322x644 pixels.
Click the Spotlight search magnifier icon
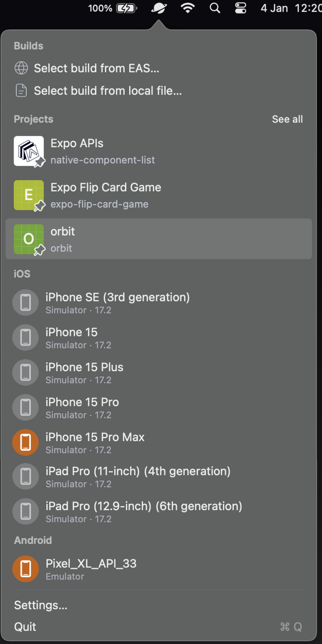[215, 8]
